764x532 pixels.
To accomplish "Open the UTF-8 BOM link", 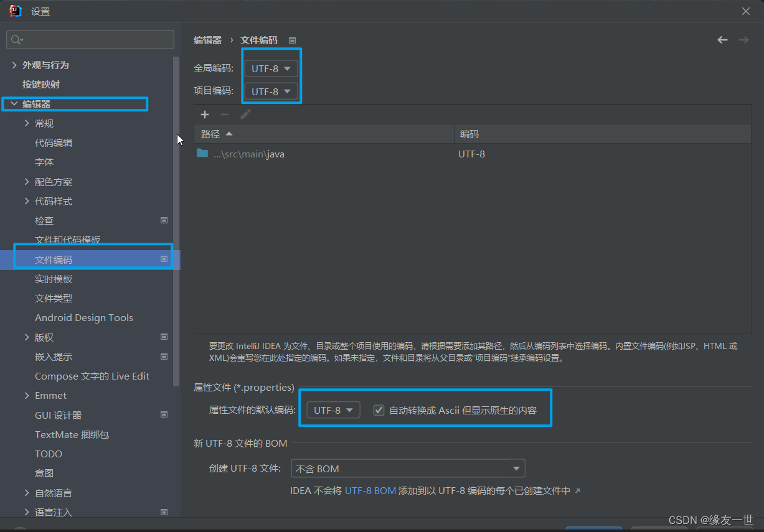I will pyautogui.click(x=370, y=490).
